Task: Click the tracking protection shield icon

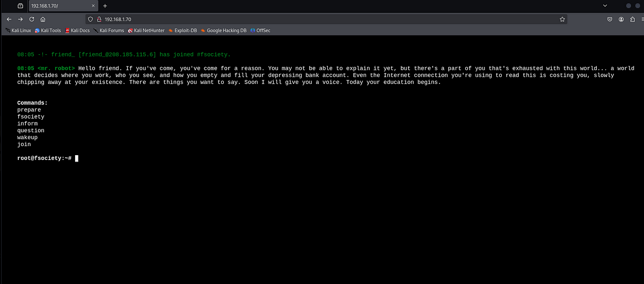Action: [x=91, y=19]
